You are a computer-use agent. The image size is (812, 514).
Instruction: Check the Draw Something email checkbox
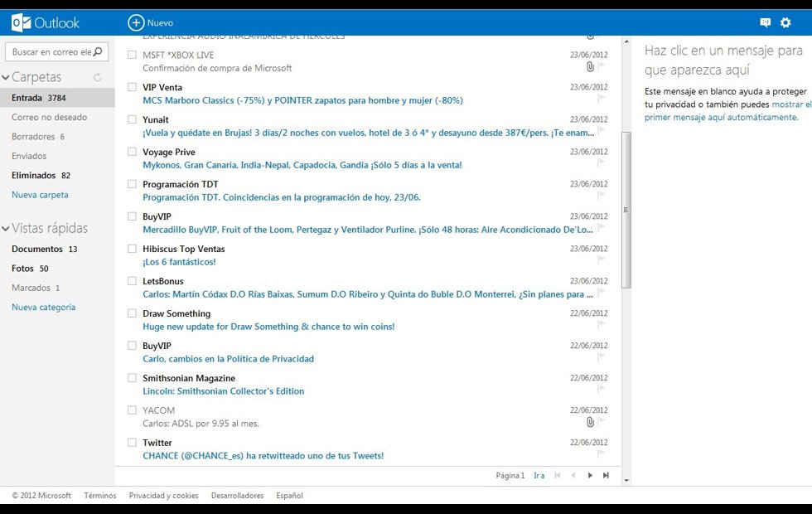[132, 313]
